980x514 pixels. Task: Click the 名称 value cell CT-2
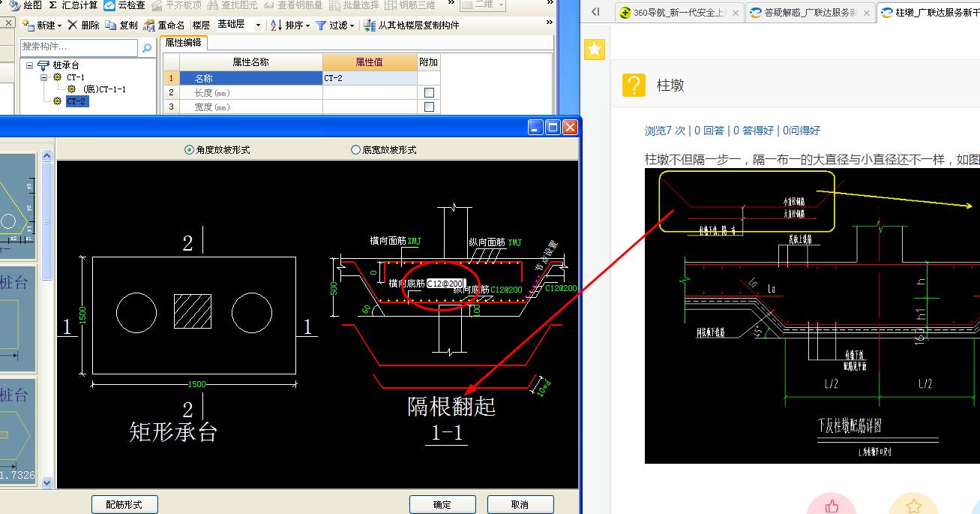[370, 77]
